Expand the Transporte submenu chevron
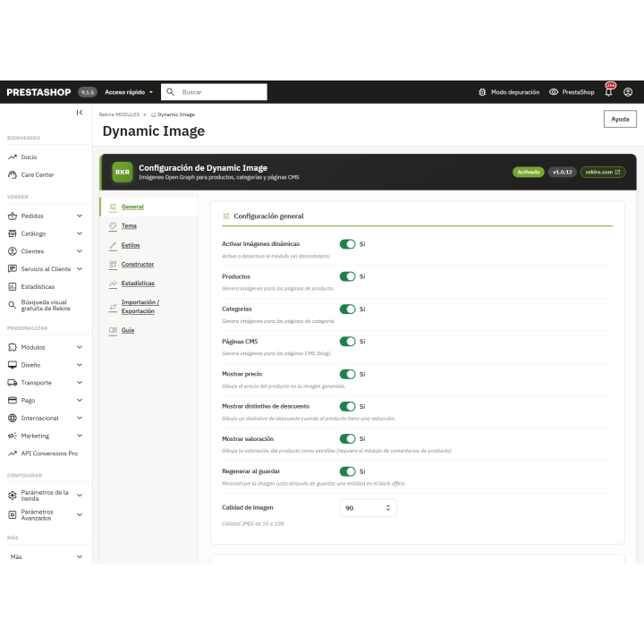Screen dimensions: 644x644 80,383
